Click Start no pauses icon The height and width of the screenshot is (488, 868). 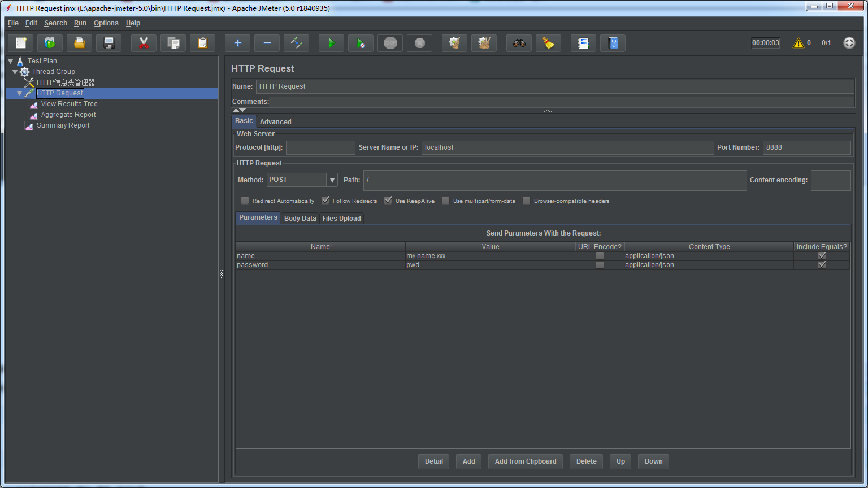click(361, 43)
